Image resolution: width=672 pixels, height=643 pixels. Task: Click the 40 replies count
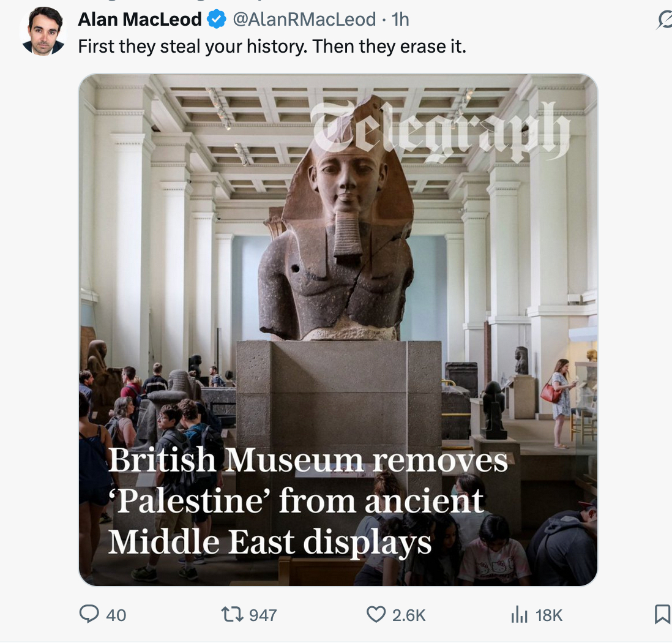click(x=116, y=615)
